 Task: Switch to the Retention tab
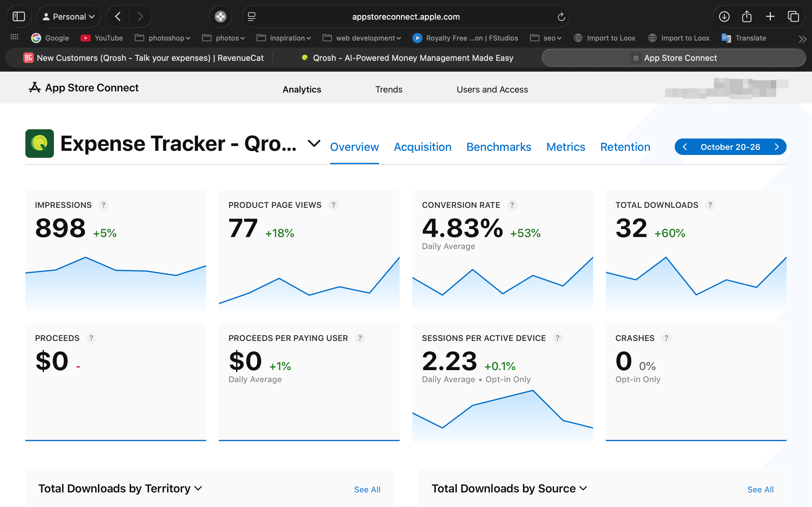(x=625, y=147)
